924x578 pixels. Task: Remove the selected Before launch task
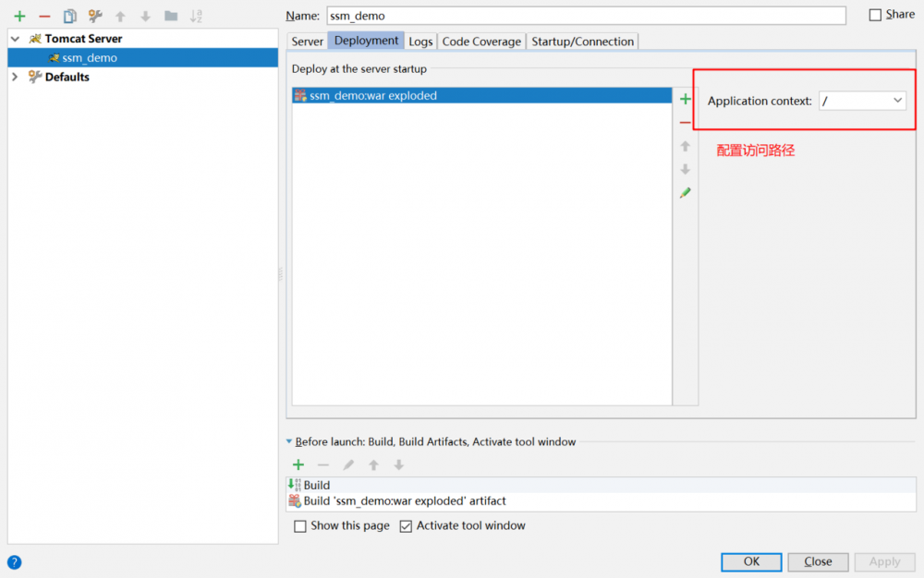click(x=323, y=465)
